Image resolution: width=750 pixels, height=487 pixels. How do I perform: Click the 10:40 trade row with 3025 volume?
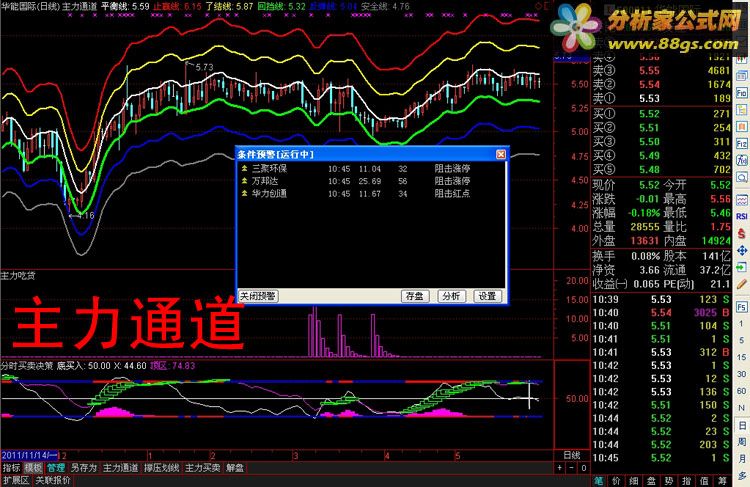point(661,312)
